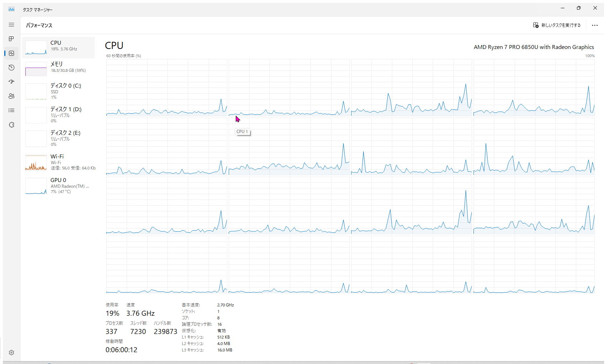
Task: Click the process count value 337
Action: pos(111,331)
